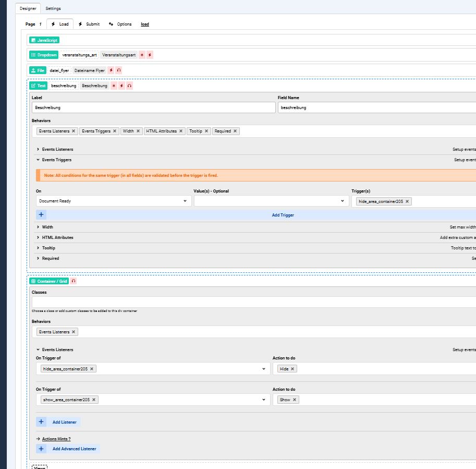Collapse the Events Triggers section

[56, 160]
